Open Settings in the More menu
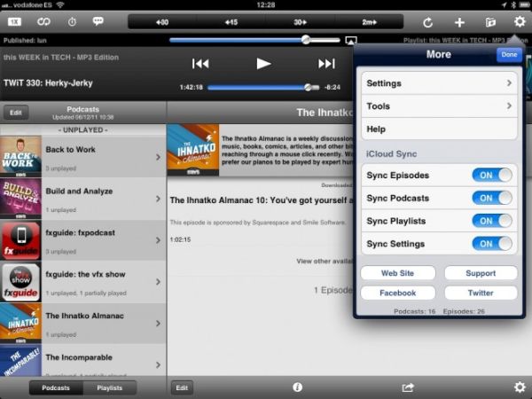The image size is (532, 399). click(440, 83)
